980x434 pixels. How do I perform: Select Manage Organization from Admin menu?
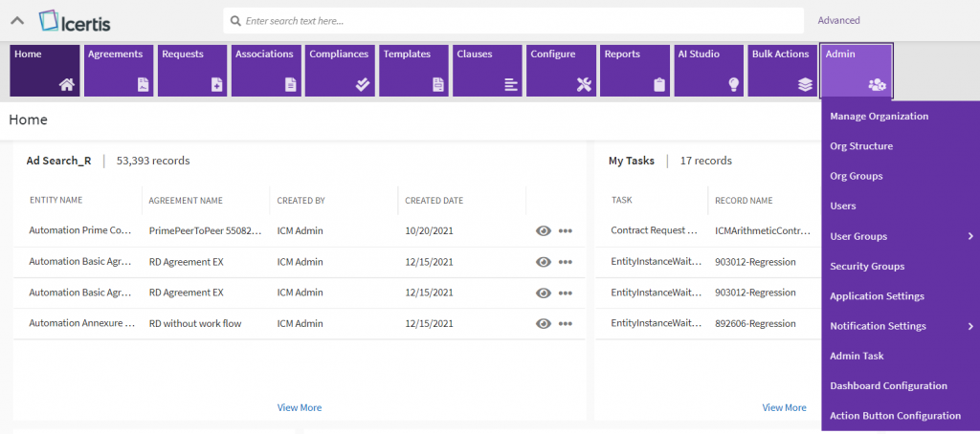(x=879, y=117)
